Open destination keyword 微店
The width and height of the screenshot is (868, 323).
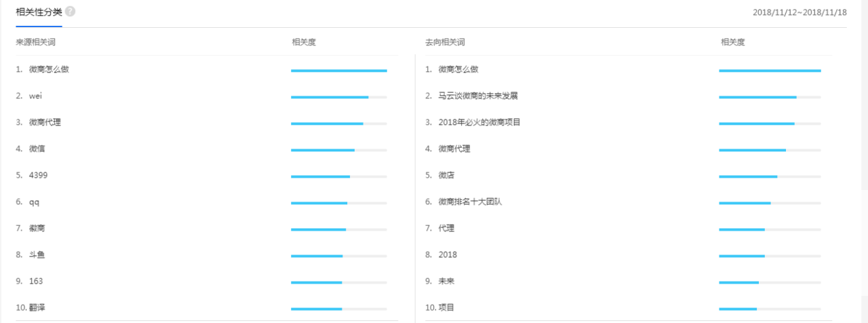pos(447,175)
